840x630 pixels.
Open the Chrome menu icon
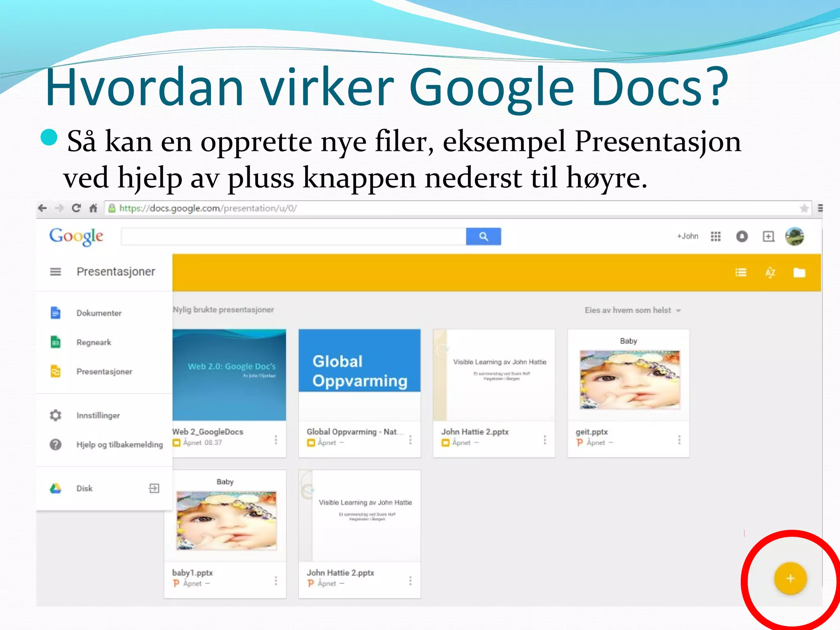(819, 208)
